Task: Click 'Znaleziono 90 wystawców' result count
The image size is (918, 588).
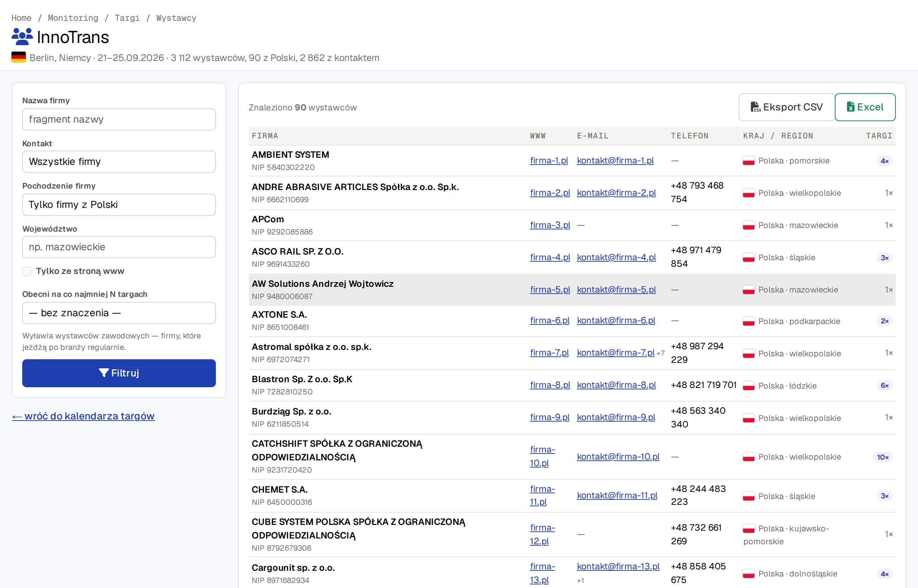Action: click(303, 107)
